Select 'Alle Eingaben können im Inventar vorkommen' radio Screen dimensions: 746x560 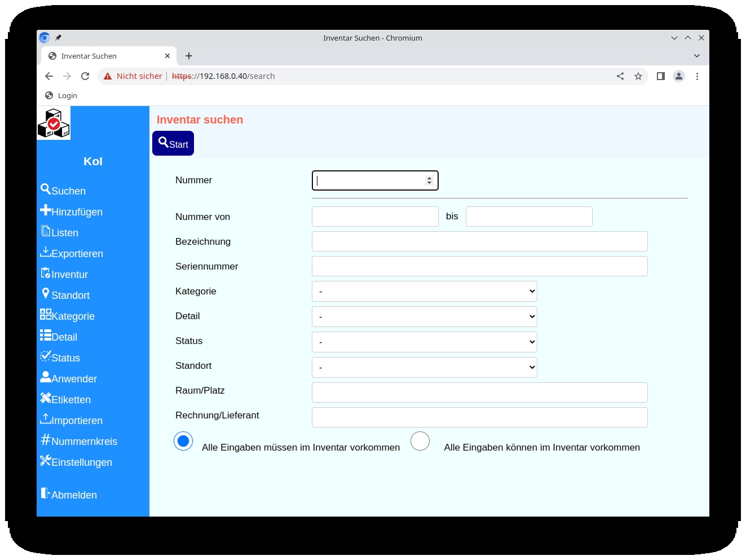coord(420,441)
